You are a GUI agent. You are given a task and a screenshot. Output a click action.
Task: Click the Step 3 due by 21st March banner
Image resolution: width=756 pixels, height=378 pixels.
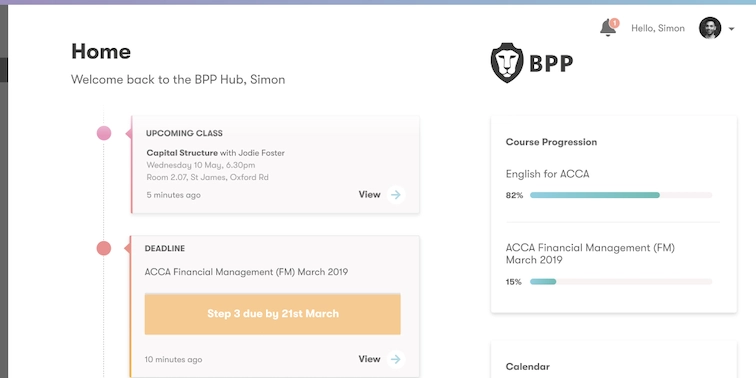click(x=272, y=314)
